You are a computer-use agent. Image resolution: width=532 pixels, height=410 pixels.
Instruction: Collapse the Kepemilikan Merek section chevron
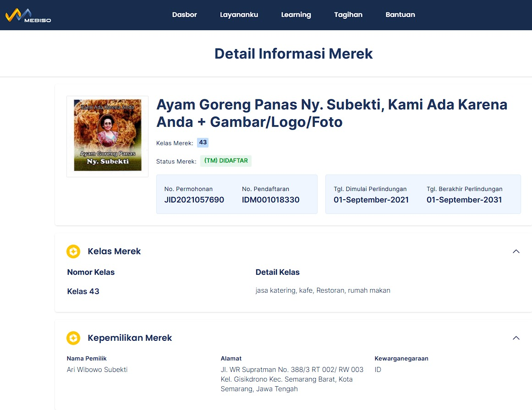(x=516, y=338)
